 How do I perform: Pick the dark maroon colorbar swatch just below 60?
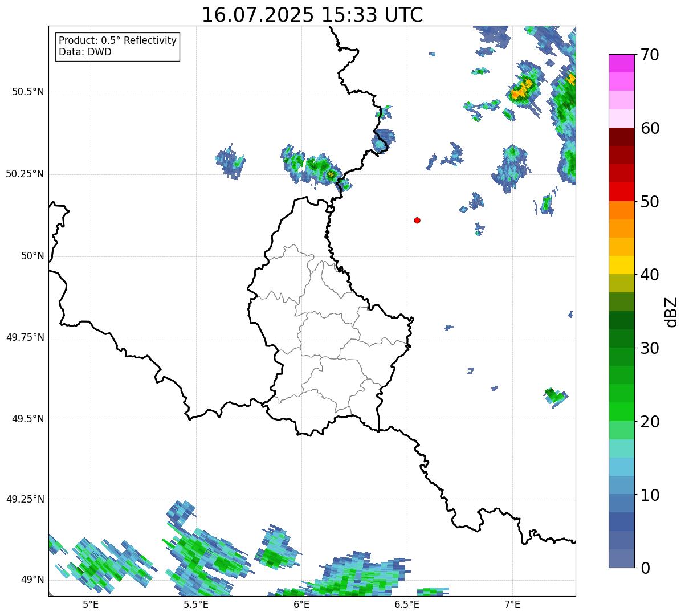[x=621, y=137]
